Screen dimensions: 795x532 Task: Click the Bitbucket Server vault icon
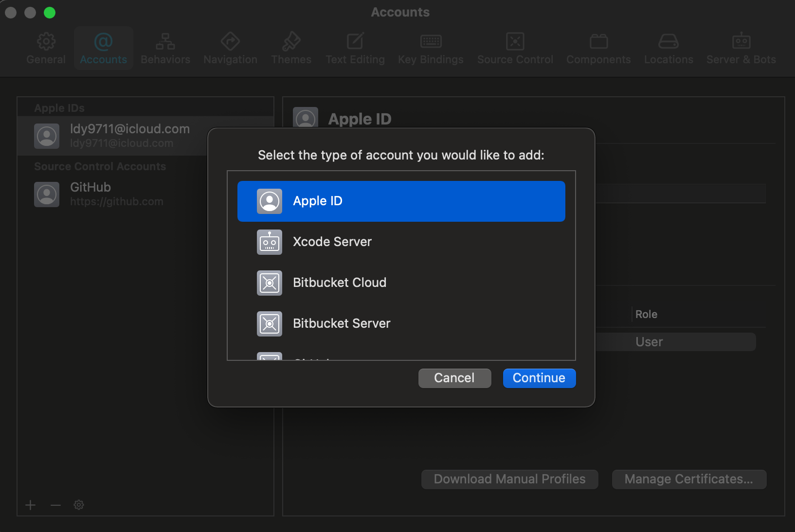[270, 324]
